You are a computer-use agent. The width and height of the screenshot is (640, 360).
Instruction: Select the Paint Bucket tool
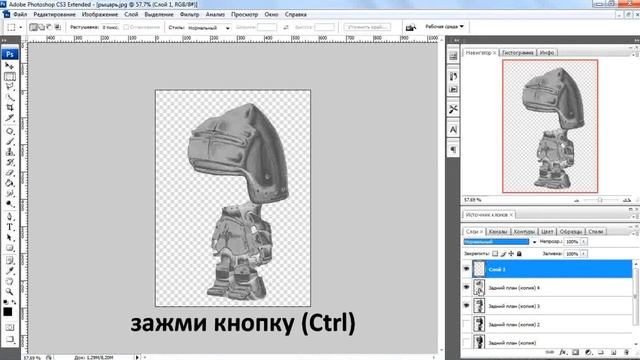point(9,183)
